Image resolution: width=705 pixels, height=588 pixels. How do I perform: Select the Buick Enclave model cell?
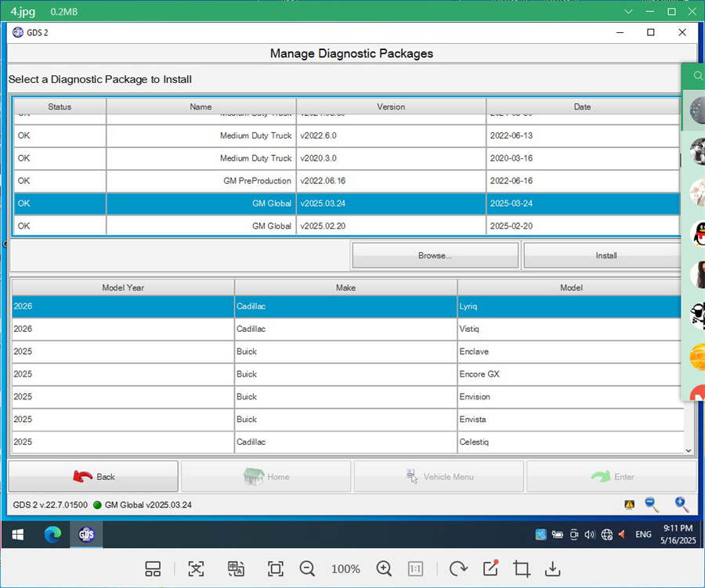(571, 352)
